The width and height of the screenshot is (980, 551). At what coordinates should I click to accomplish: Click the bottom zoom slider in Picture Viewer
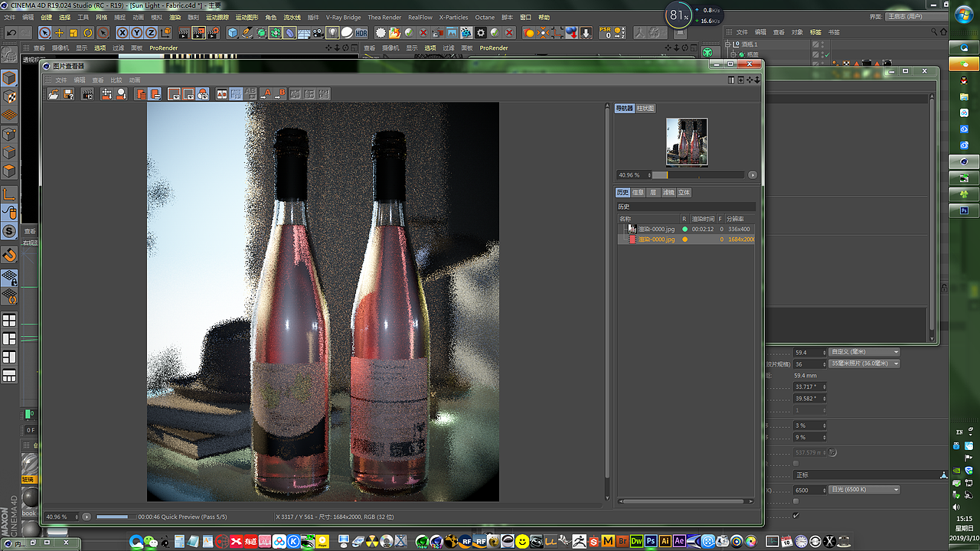[x=113, y=517]
